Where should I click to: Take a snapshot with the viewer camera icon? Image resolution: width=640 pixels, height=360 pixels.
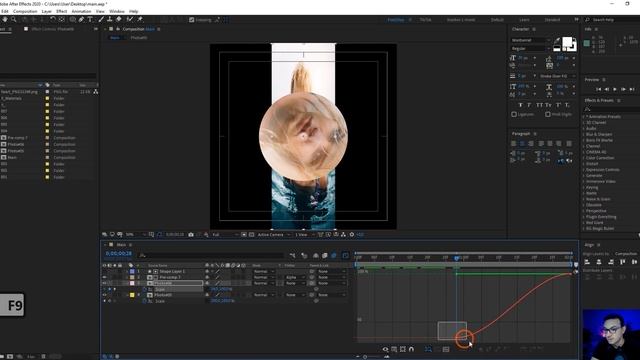[x=191, y=235]
